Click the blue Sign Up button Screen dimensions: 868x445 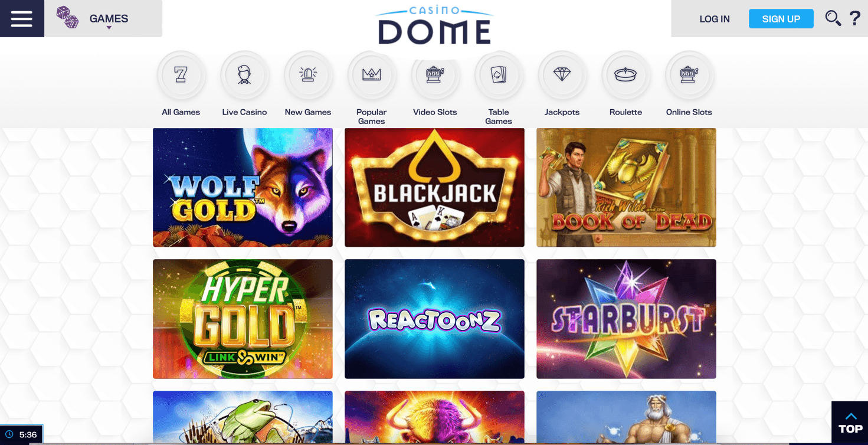point(781,19)
